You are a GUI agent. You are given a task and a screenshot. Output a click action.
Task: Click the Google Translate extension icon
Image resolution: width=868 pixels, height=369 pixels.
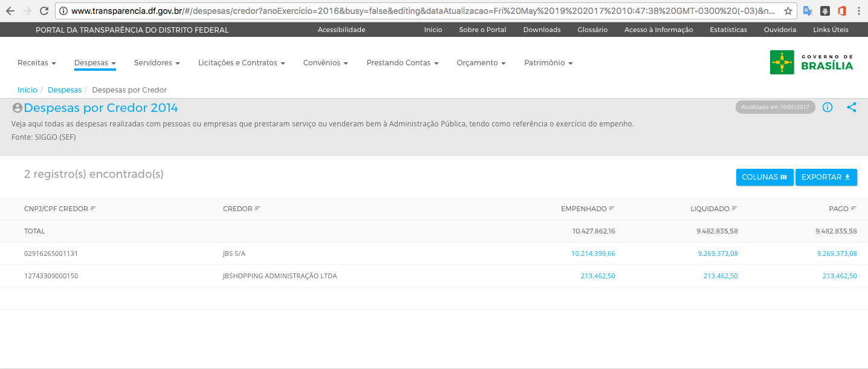point(808,11)
